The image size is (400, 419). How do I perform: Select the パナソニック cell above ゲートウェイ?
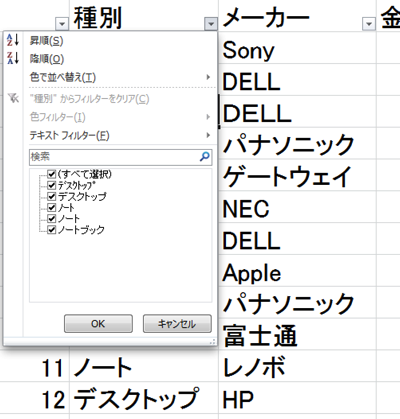pyautogui.click(x=297, y=143)
